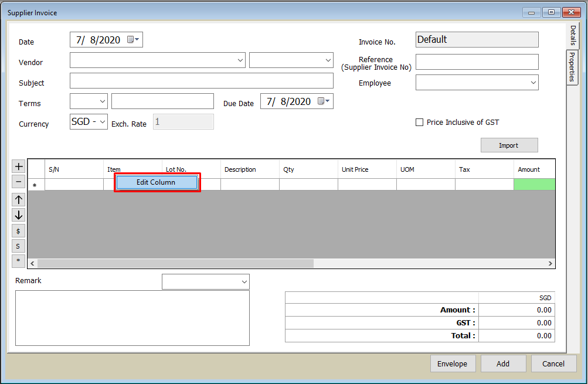Click the Remark text area
Screen dimensions: 588x384
coord(132,318)
